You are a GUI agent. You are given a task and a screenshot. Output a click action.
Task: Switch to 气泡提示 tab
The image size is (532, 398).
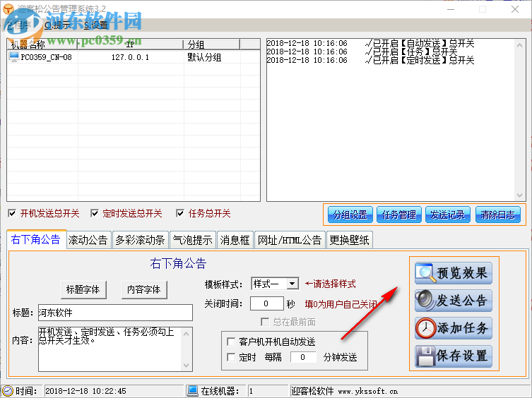193,241
